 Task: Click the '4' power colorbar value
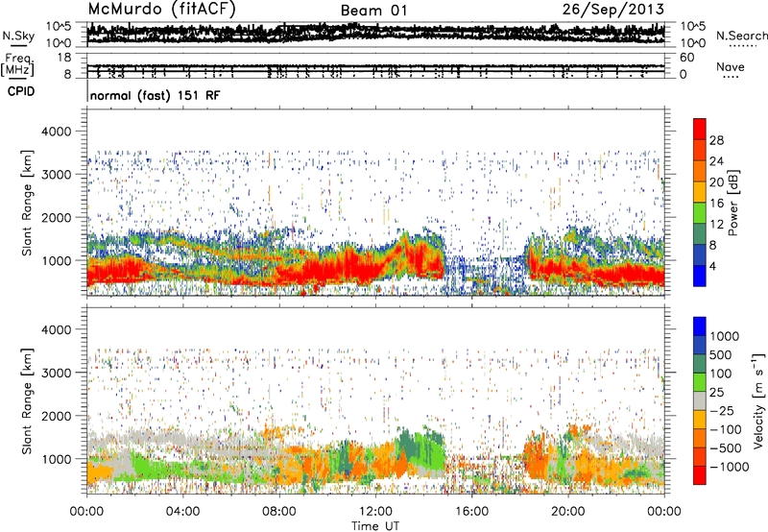[x=712, y=267]
